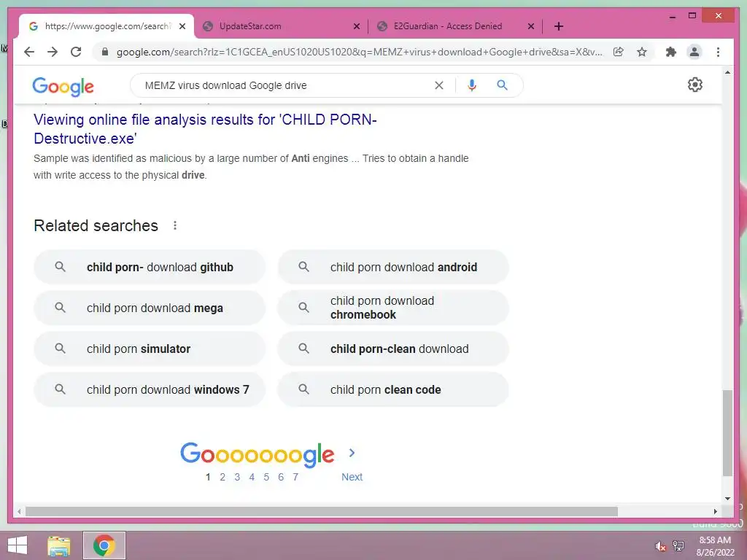
Task: Open the Windows Start menu
Action: click(18, 545)
